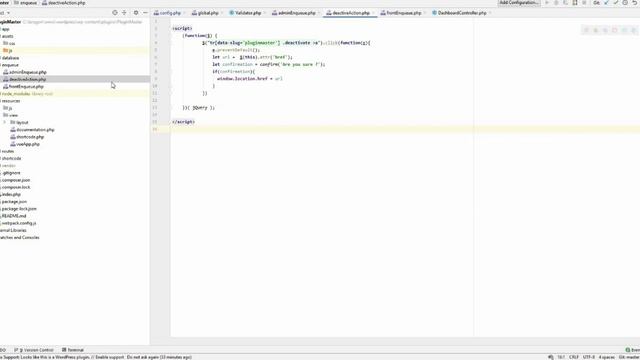Click the rollback undo arrow icon

coord(635,3)
